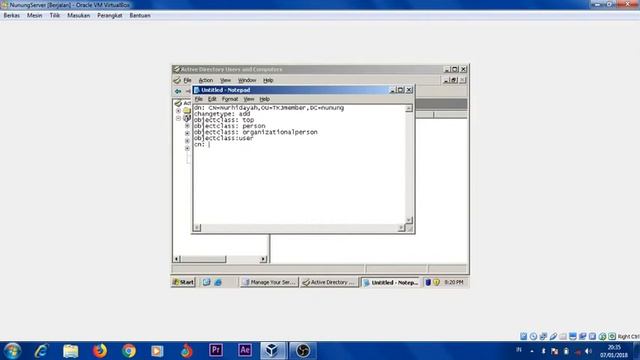Open the Windows 7 Start orb
Viewport: 640px width, 360px height.
(12, 351)
